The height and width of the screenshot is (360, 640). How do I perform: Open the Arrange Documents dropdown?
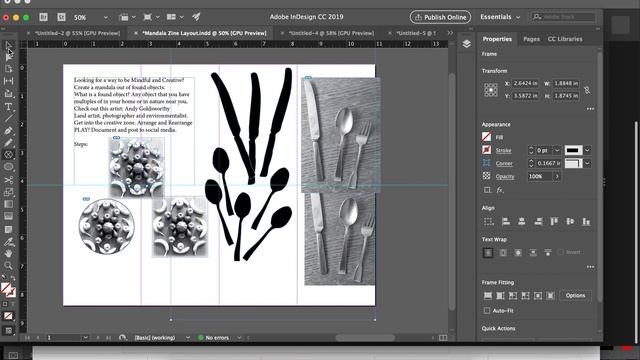(x=175, y=17)
